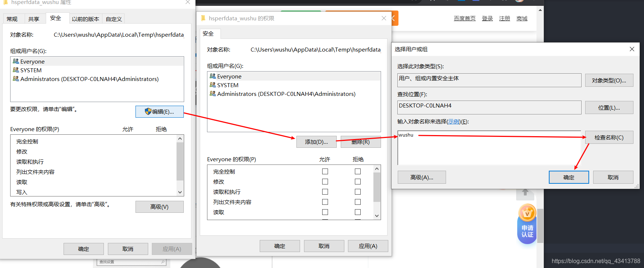Open the 注册 link on webpage
Screen dimensions: 644x268
click(x=505, y=19)
